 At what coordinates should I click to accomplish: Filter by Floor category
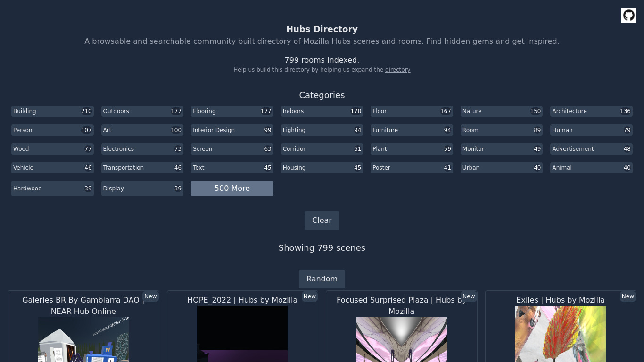[412, 111]
